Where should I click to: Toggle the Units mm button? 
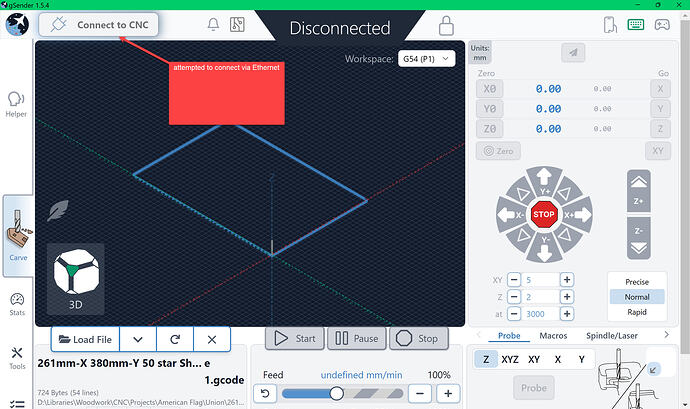coord(480,52)
